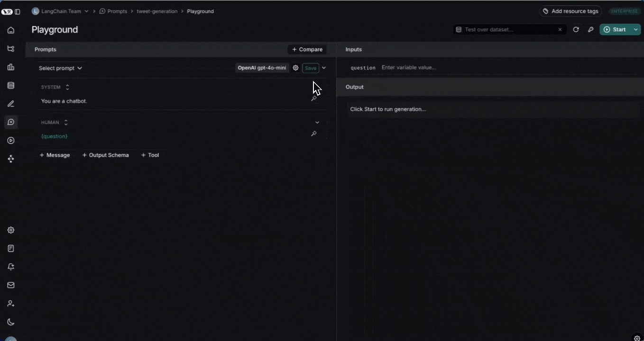Go to Prompts in the breadcrumb
This screenshot has width=644, height=341.
pos(117,11)
